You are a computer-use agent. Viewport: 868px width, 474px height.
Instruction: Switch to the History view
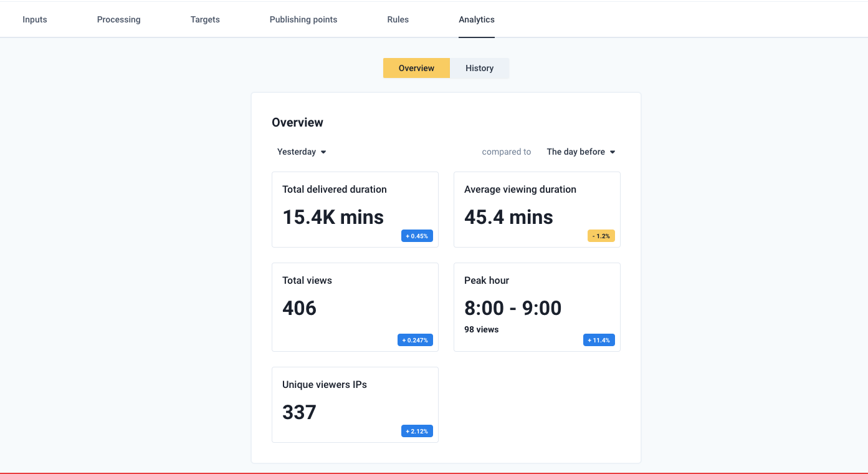pos(479,68)
